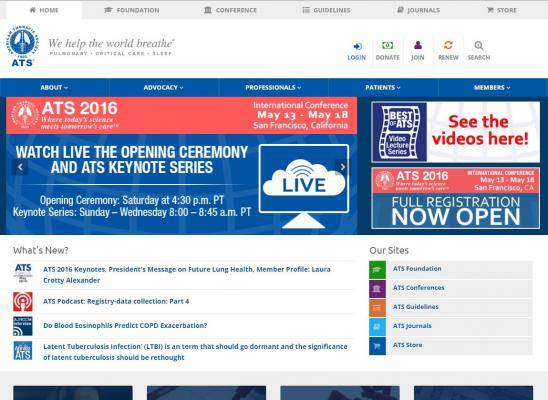The width and height of the screenshot is (548, 400).
Task: Open ATS 2016 Keynotes news link
Action: (187, 275)
